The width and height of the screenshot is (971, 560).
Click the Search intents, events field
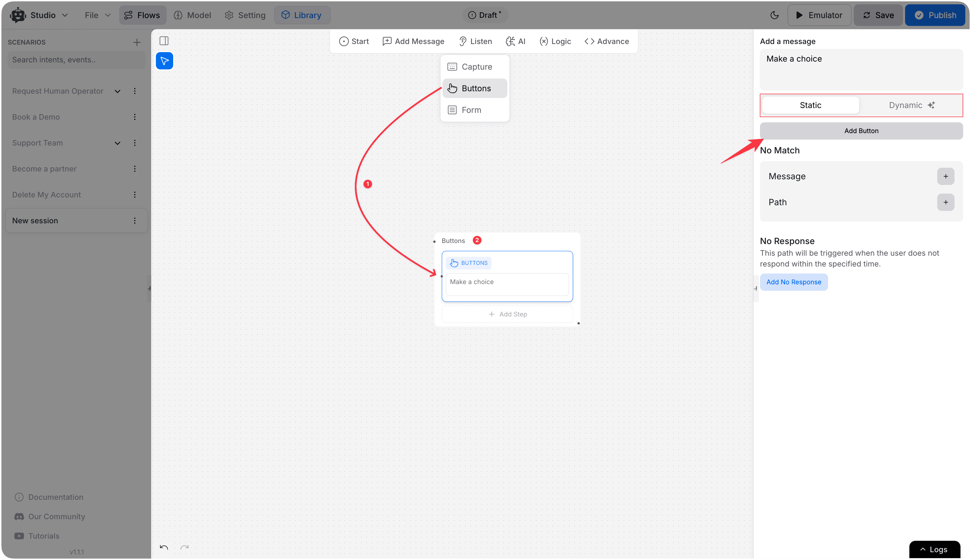click(76, 60)
